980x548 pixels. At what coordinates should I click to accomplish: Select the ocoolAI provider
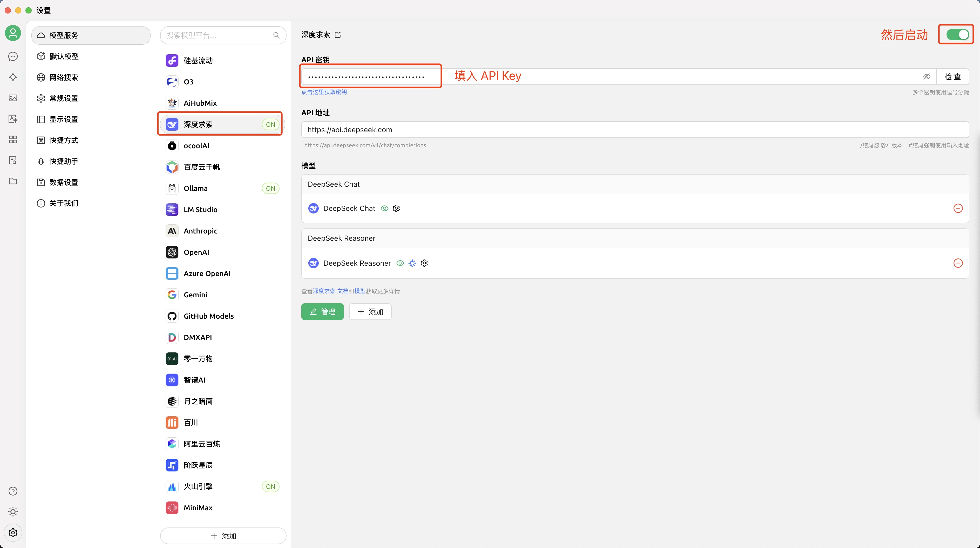[223, 146]
